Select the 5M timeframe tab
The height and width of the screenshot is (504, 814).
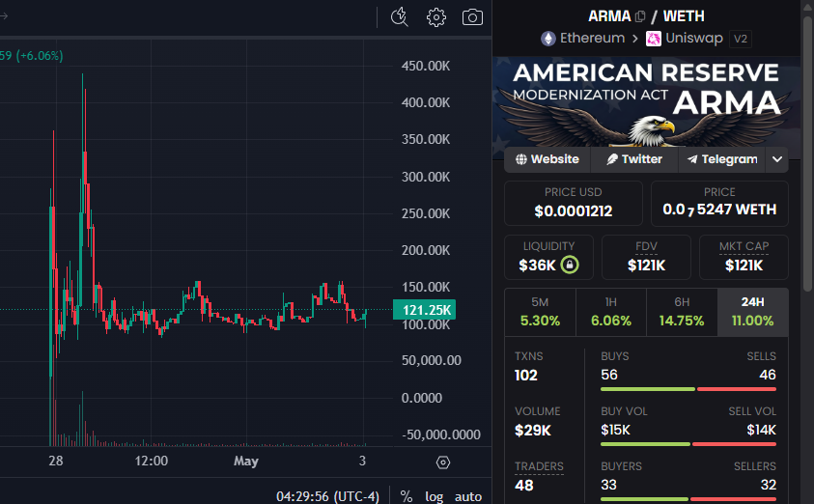tap(540, 313)
